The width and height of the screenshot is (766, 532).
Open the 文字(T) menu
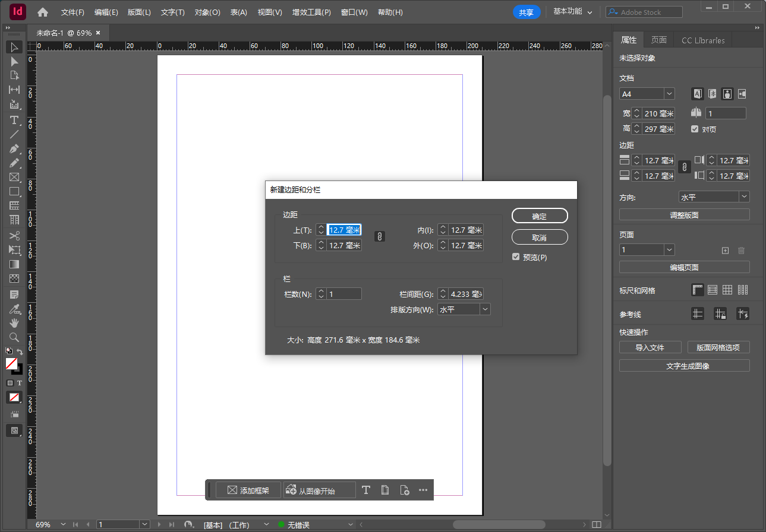click(172, 12)
